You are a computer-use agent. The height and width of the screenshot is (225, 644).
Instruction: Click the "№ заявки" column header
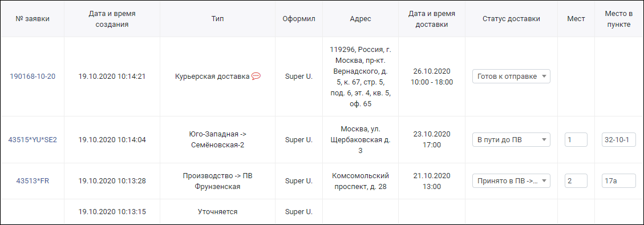coord(33,19)
